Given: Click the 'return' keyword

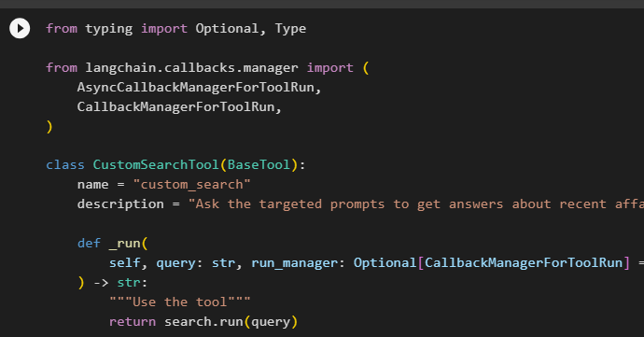Looking at the screenshot, I should pos(133,322).
